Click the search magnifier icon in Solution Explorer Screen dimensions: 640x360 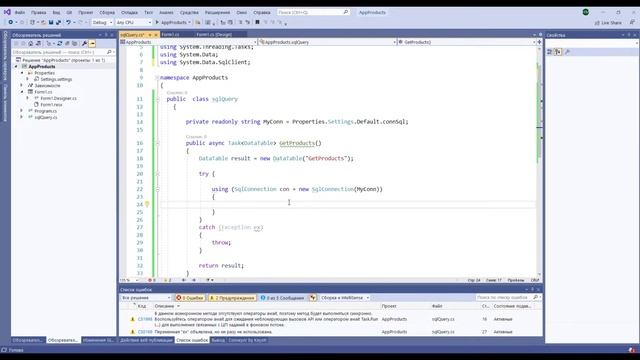click(109, 52)
